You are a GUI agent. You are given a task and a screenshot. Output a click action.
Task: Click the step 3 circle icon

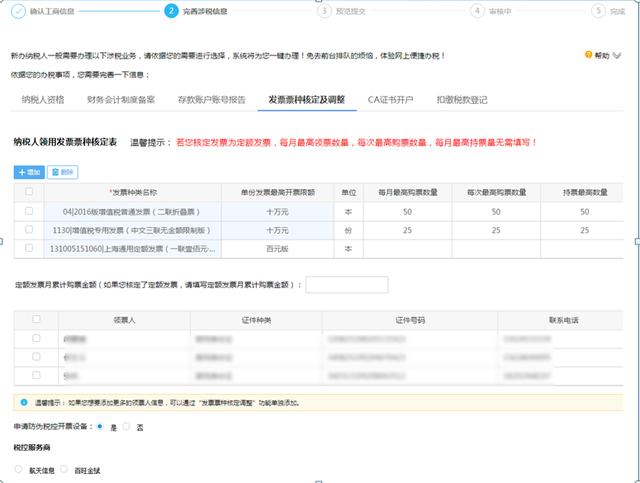click(x=324, y=11)
